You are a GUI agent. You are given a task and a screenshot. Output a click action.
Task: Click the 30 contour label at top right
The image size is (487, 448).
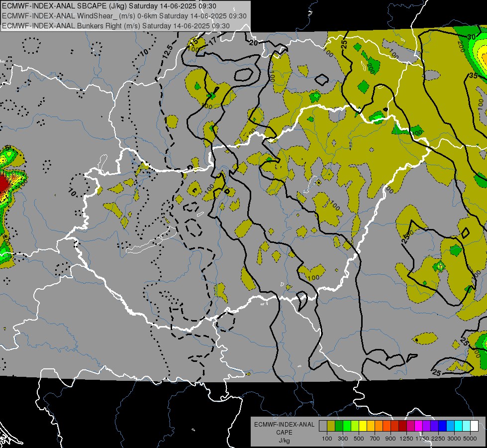tap(471, 37)
